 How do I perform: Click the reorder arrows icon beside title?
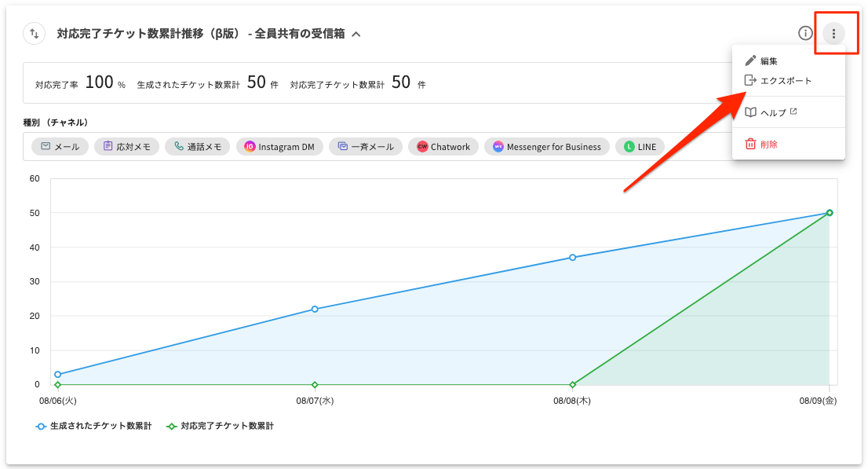[x=35, y=34]
